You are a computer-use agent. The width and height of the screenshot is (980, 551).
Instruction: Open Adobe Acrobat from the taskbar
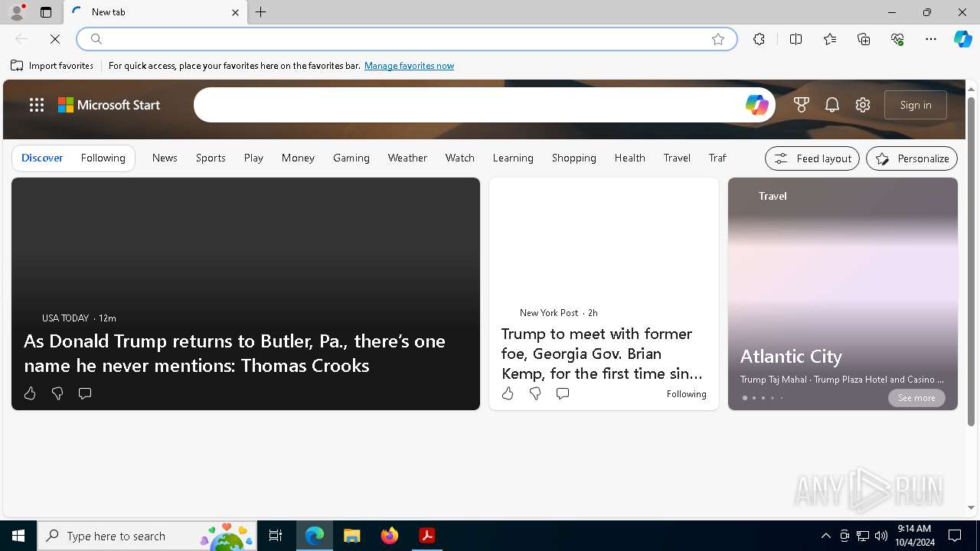tap(427, 536)
